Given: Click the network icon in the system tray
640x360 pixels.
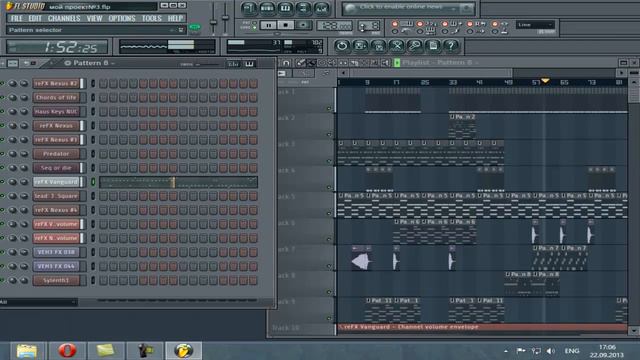Looking at the screenshot, I should pyautogui.click(x=536, y=351).
